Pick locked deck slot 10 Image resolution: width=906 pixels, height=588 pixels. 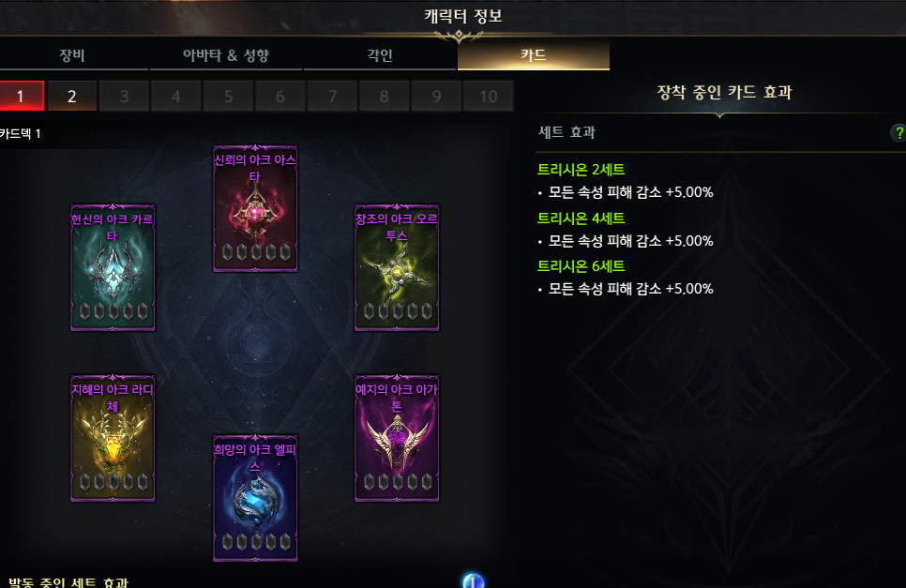click(x=489, y=96)
